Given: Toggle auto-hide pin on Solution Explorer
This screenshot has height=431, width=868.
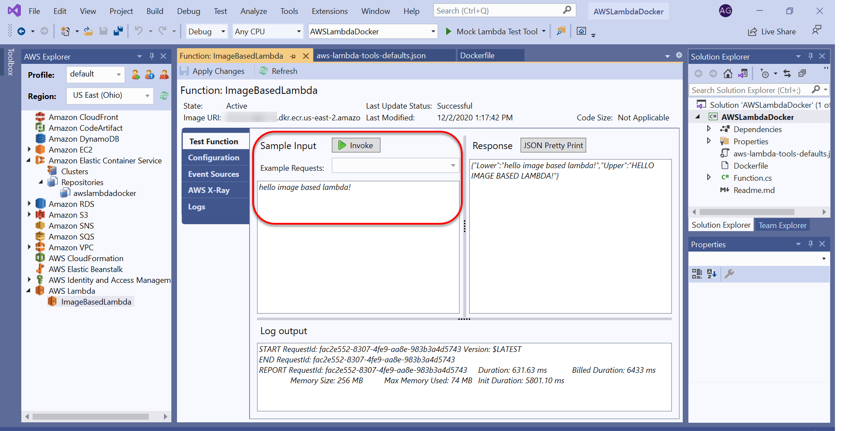Looking at the screenshot, I should (810, 56).
